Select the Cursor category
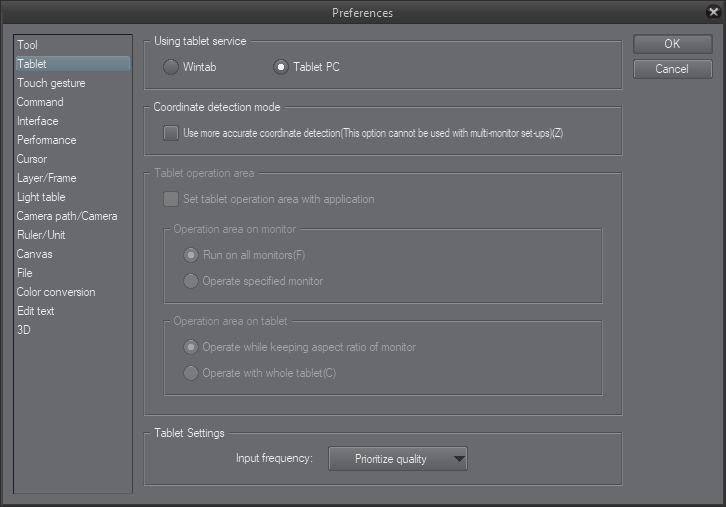Viewport: 726px width, 507px height. click(x=32, y=159)
